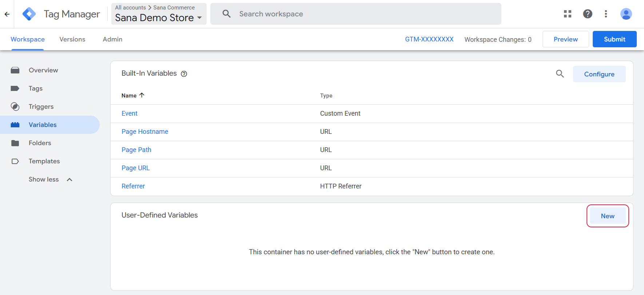Click New user-defined variable button

608,216
